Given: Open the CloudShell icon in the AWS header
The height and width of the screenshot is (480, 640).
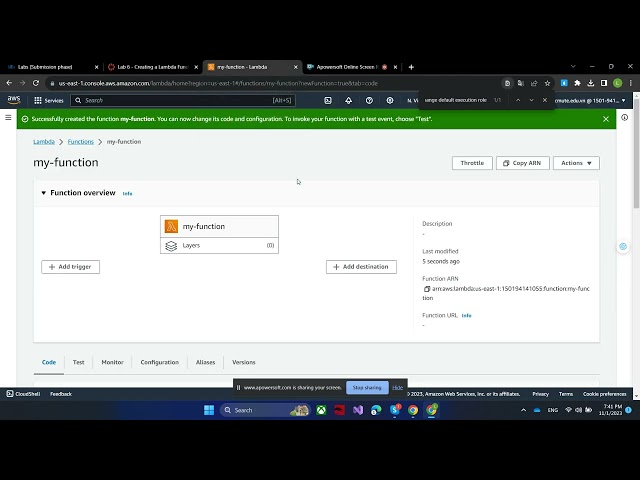Looking at the screenshot, I should pyautogui.click(x=328, y=100).
